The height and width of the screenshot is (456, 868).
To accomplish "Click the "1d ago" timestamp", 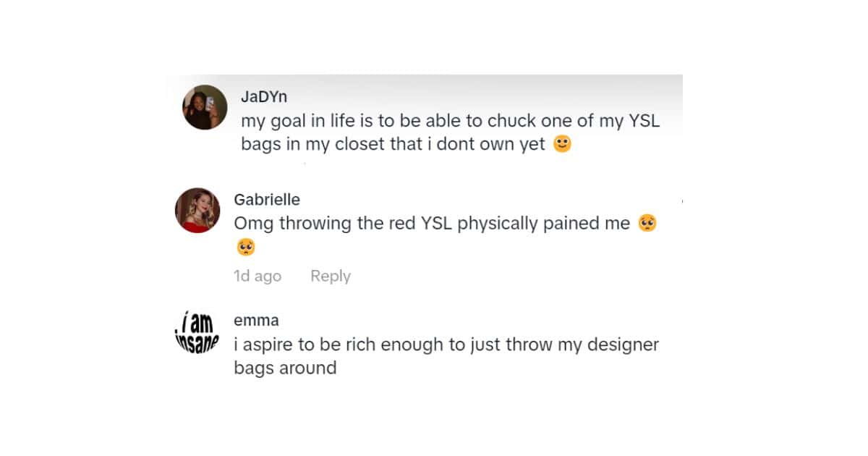I will [x=258, y=276].
